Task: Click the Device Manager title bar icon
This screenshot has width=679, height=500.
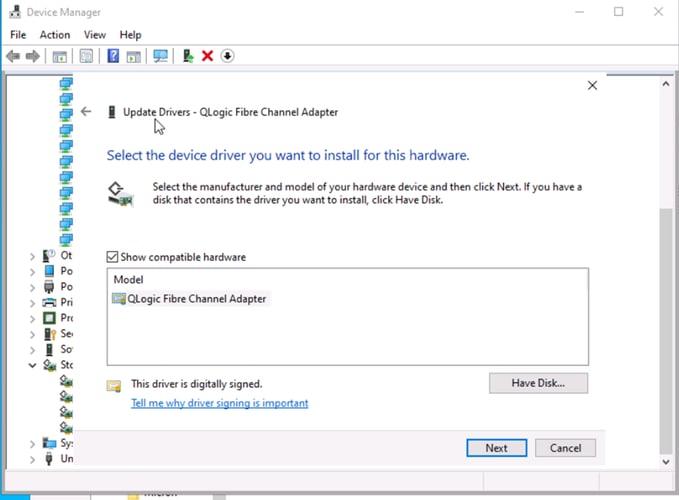Action: click(15, 12)
